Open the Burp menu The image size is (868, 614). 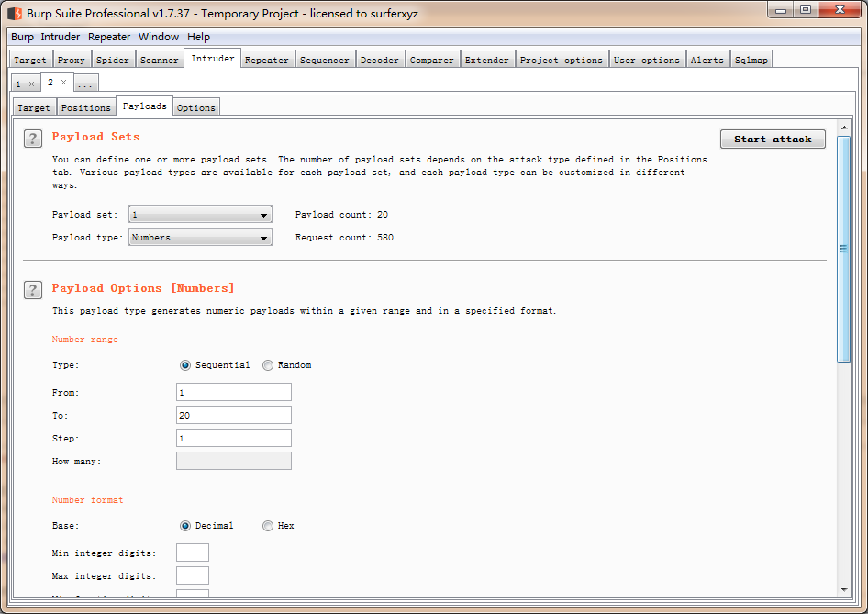22,37
